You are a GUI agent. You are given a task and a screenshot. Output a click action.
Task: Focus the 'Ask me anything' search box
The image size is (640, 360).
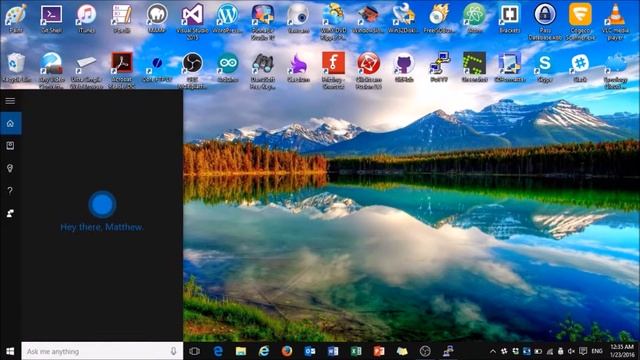coord(102,351)
